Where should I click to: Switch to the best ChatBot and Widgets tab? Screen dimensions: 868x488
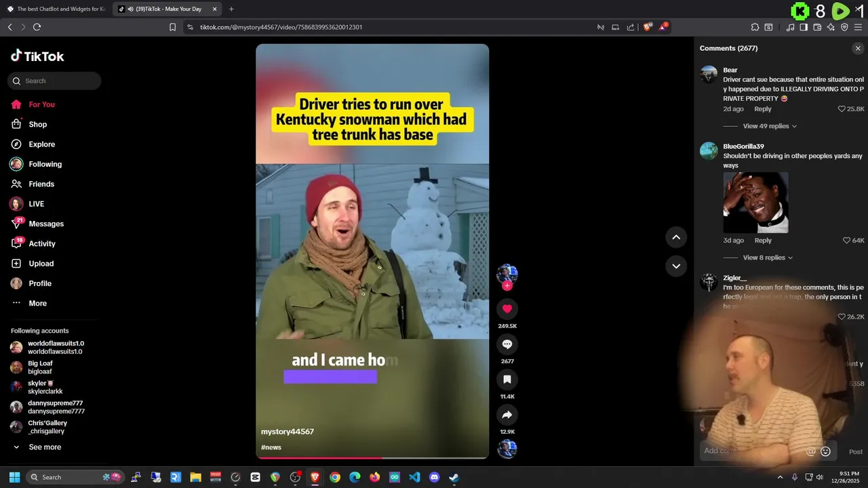point(56,9)
